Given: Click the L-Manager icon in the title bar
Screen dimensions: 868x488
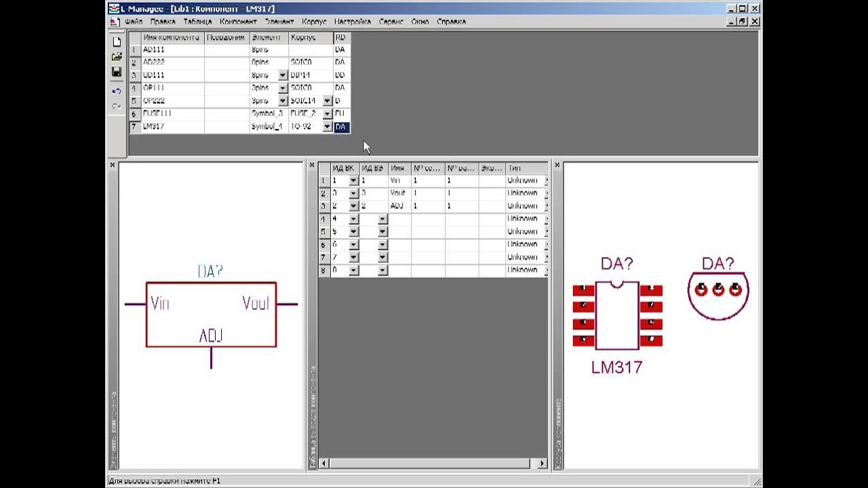Looking at the screenshot, I should coord(114,9).
